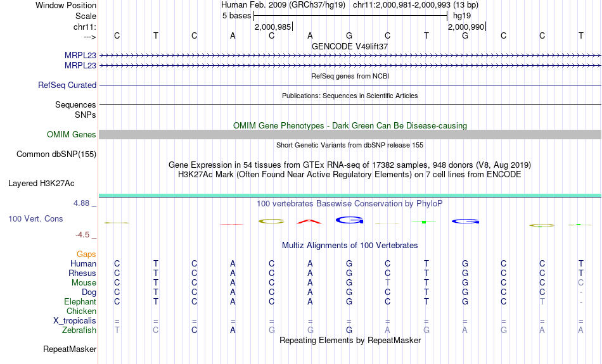The image size is (602, 364).
Task: Open the 100 Vert. Cons track label
Action: (35, 218)
